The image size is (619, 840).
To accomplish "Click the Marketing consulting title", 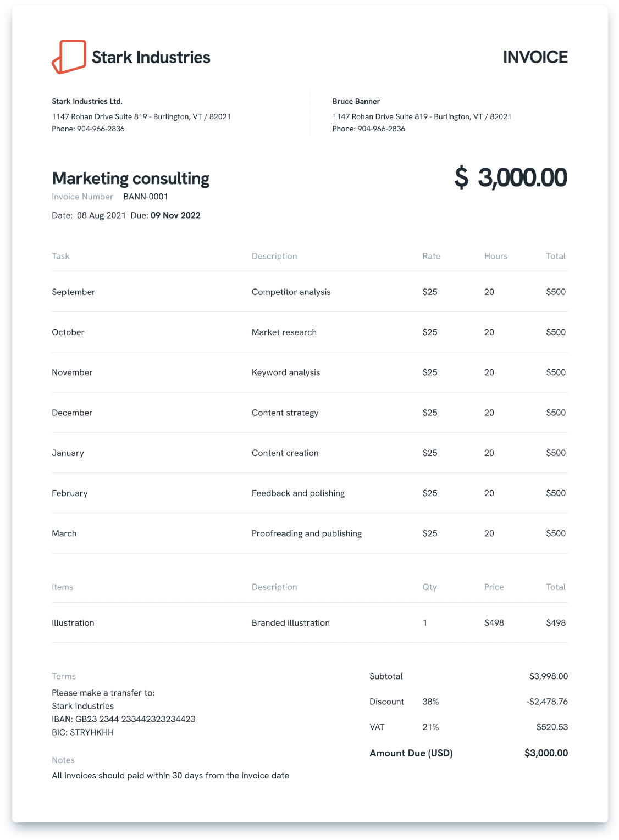I will tap(130, 179).
